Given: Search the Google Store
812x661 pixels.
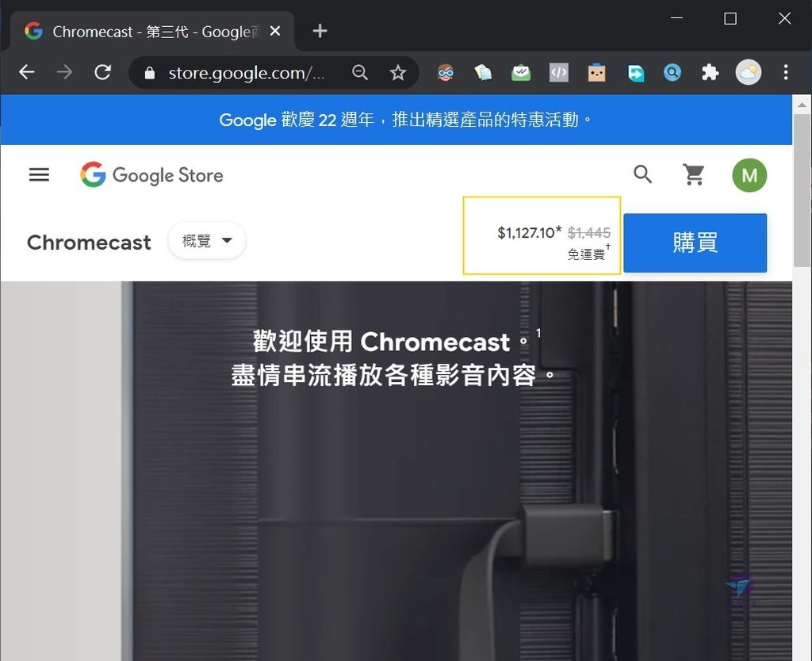Looking at the screenshot, I should tap(642, 174).
